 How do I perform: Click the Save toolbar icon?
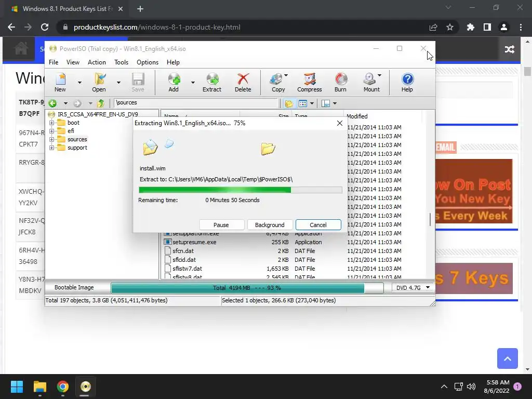click(138, 82)
